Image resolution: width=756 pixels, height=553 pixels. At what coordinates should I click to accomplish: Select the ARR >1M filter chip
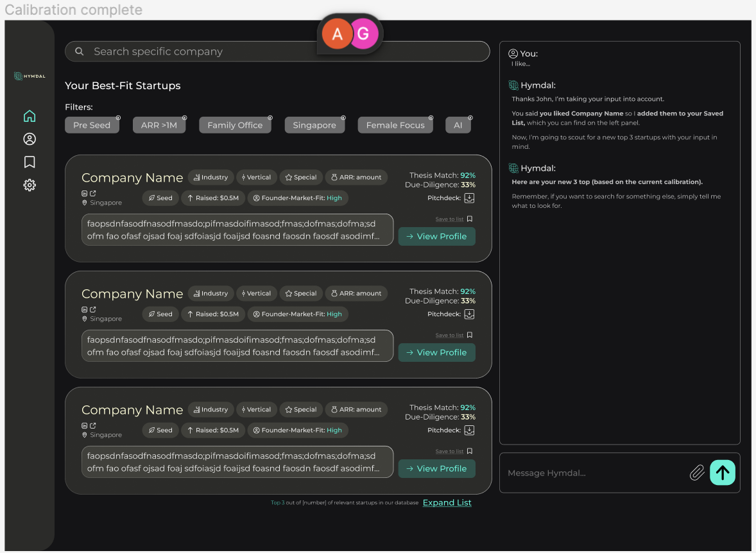(159, 125)
